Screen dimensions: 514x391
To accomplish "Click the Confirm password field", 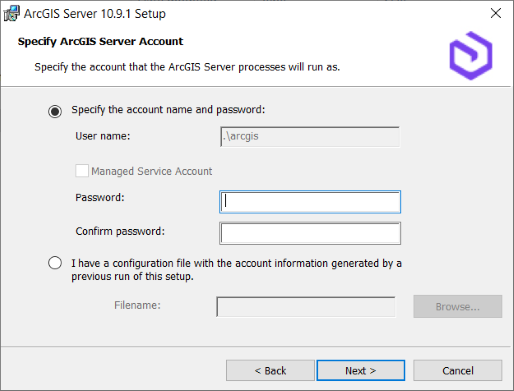I will click(x=310, y=233).
